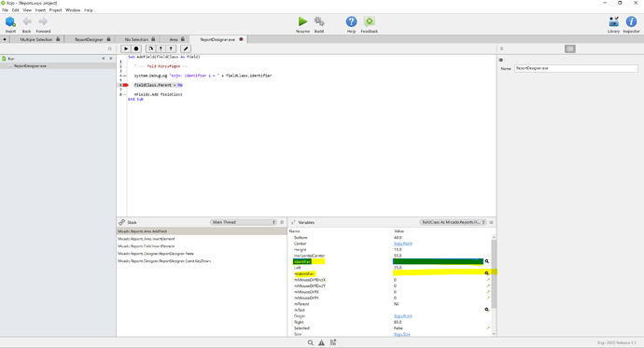
Task: Toggle breakpoint marker on line 8
Action: tap(125, 94)
